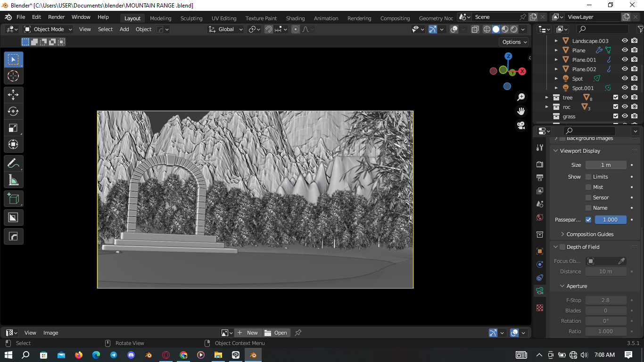Viewport: 644px width, 362px height.
Task: Open the World properties tab
Action: point(540,217)
